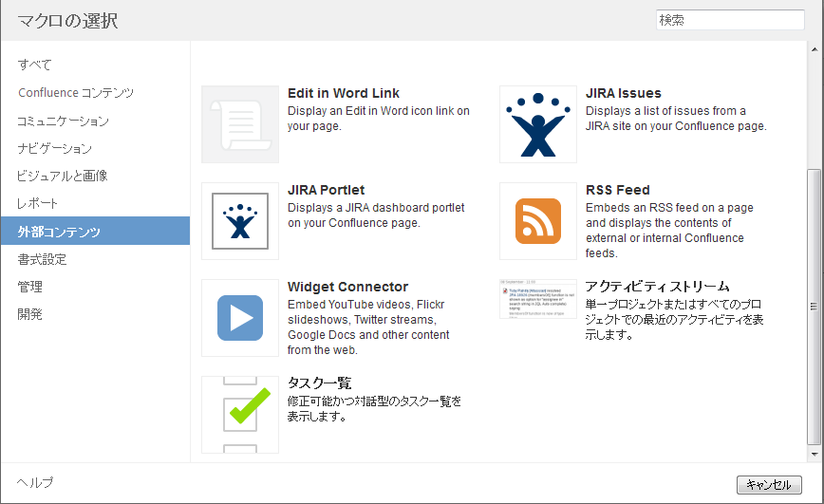
Task: Open the ヘルプ link
Action: (x=35, y=482)
